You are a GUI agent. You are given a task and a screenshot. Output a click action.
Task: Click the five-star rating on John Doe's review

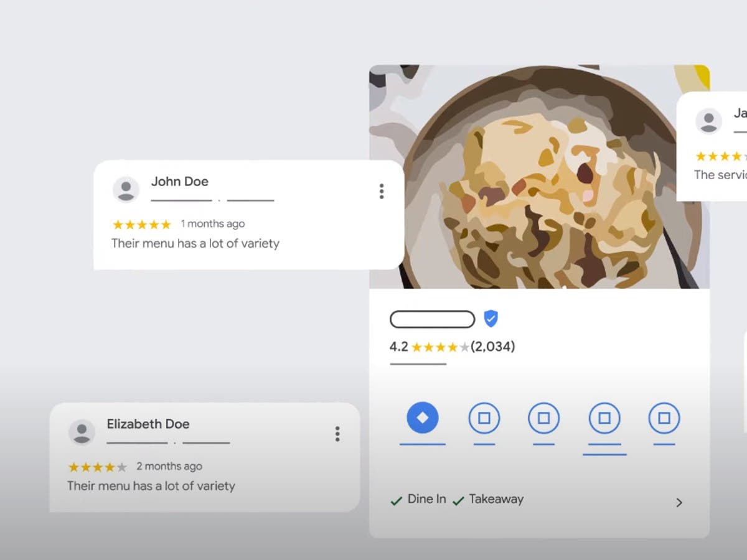(x=141, y=225)
